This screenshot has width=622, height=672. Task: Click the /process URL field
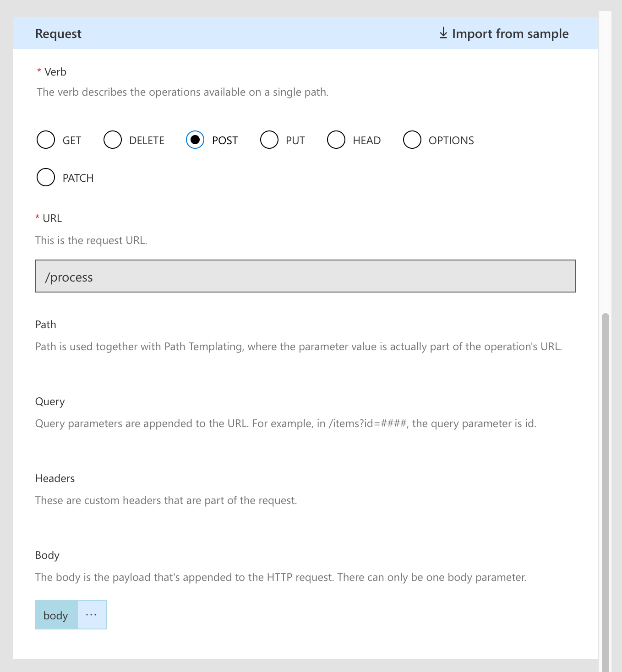click(x=305, y=276)
